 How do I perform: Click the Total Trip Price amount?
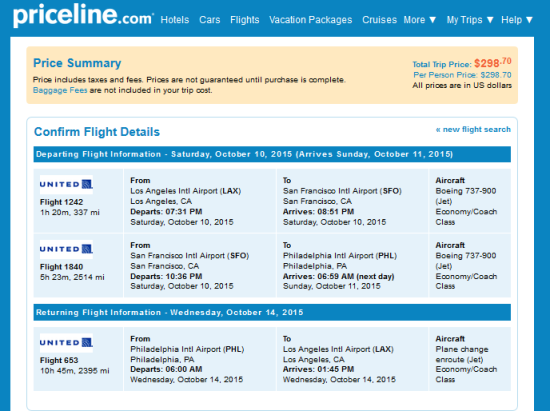click(493, 63)
